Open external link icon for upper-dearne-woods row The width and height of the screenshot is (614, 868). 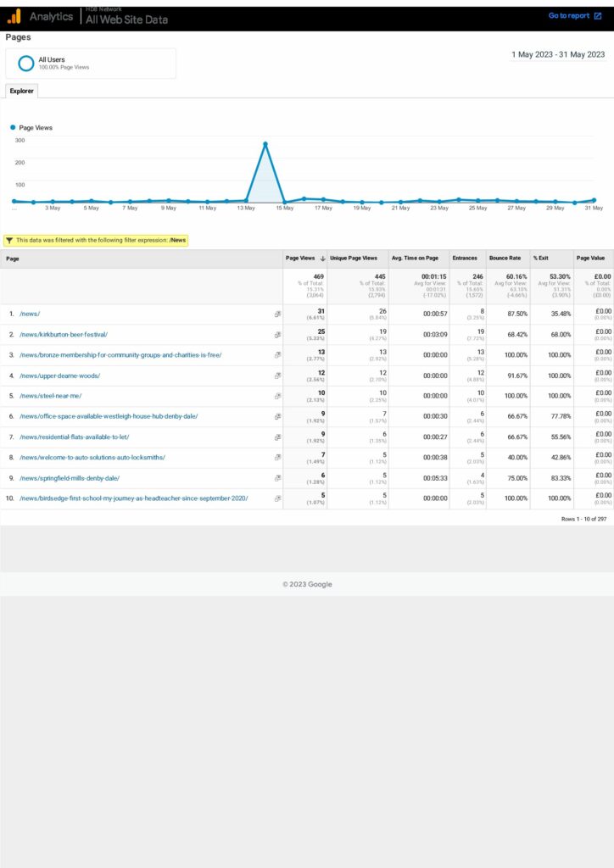point(277,376)
